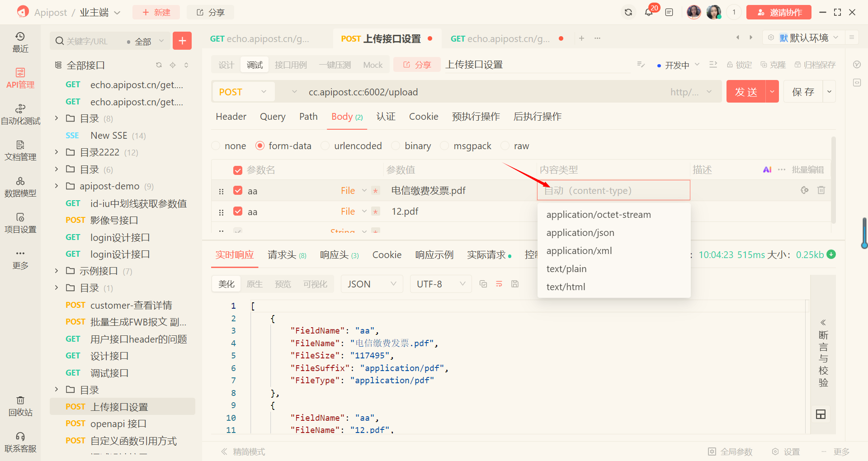Image resolution: width=868 pixels, height=461 pixels.
Task: Open the POST method dropdown
Action: [x=243, y=92]
